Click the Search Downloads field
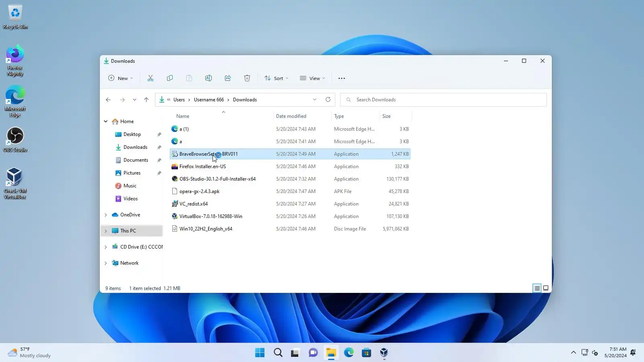This screenshot has width=644, height=362. [x=444, y=100]
